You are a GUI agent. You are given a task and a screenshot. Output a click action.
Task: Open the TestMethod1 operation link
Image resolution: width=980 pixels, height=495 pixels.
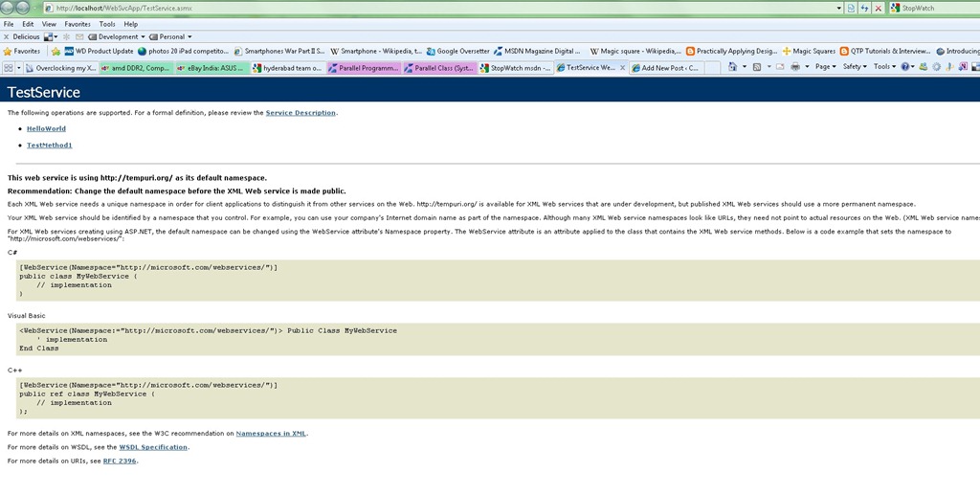click(x=49, y=146)
